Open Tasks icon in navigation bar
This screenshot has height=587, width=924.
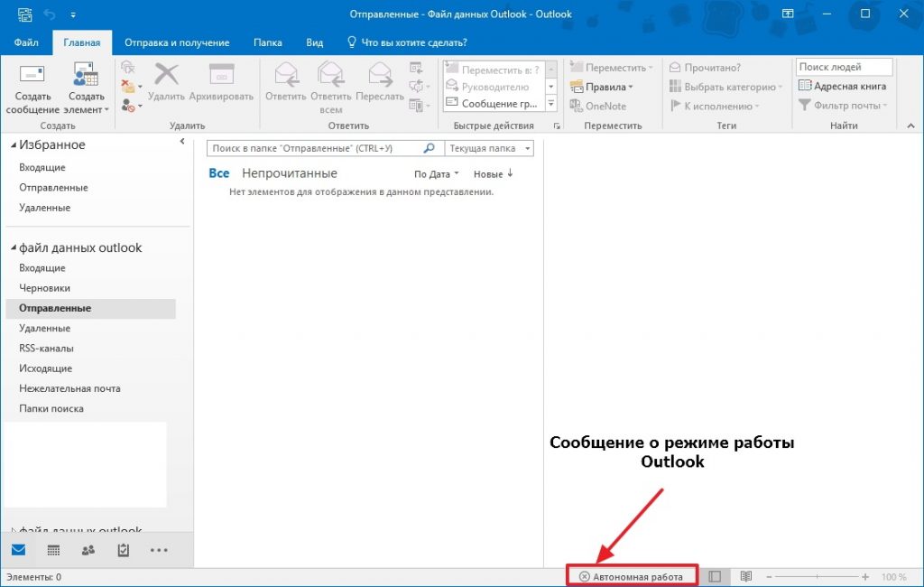124,550
